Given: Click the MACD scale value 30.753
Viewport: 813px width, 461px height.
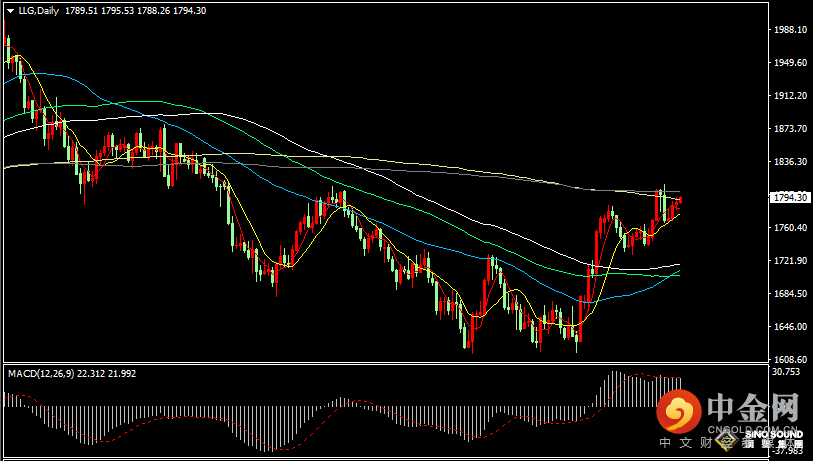Looking at the screenshot, I should pyautogui.click(x=789, y=372).
